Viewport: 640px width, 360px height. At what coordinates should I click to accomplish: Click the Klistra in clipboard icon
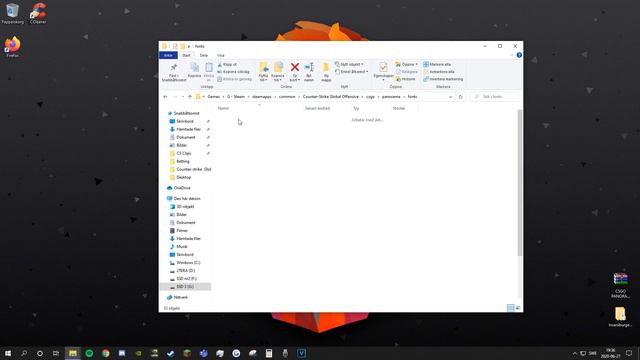[x=209, y=67]
